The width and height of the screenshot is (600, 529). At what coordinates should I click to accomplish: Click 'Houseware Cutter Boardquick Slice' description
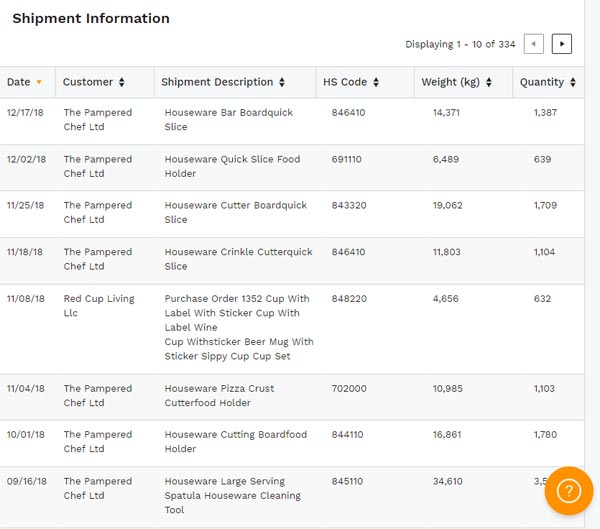point(236,212)
